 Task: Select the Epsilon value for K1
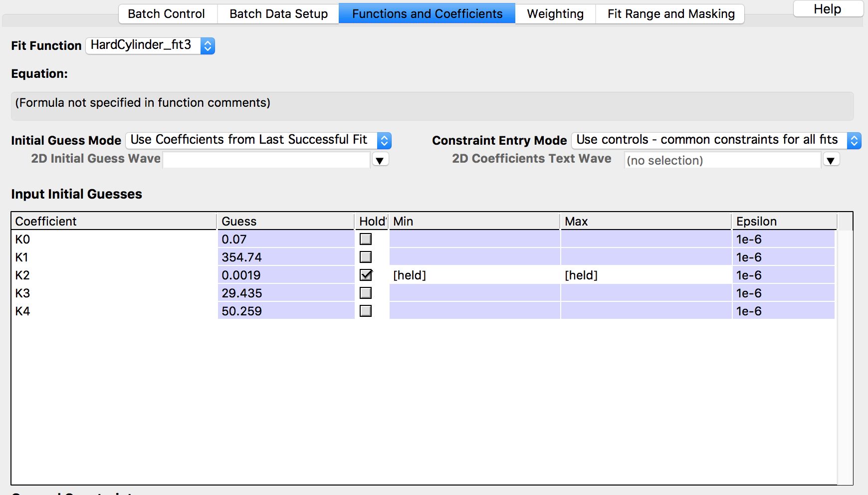pyautogui.click(x=784, y=257)
